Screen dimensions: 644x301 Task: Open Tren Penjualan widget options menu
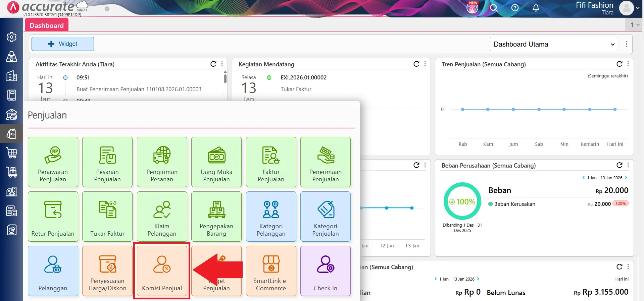point(628,64)
